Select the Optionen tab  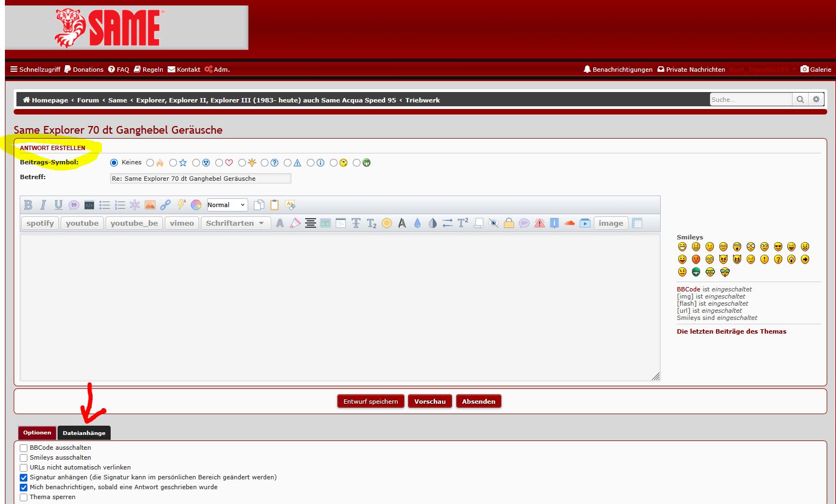(37, 433)
